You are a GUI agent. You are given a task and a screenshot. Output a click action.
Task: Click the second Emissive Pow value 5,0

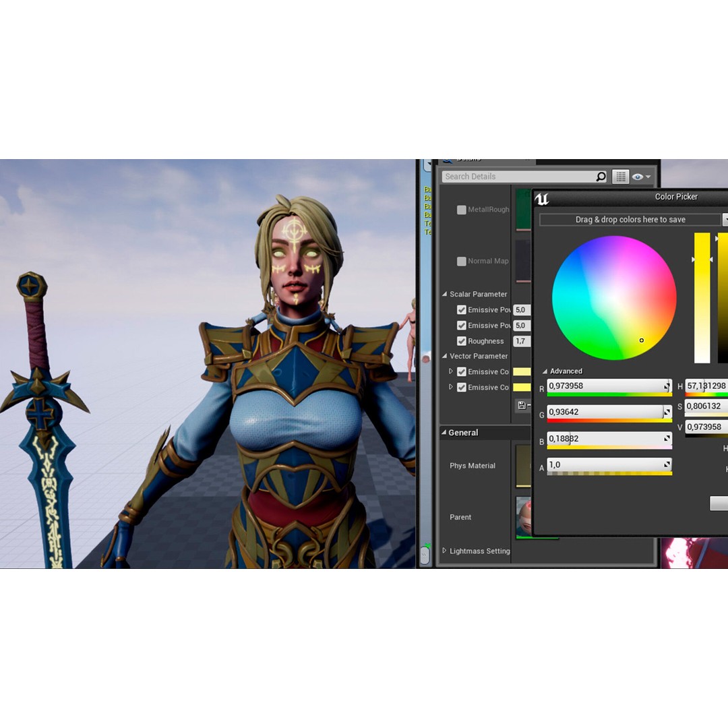coord(522,326)
